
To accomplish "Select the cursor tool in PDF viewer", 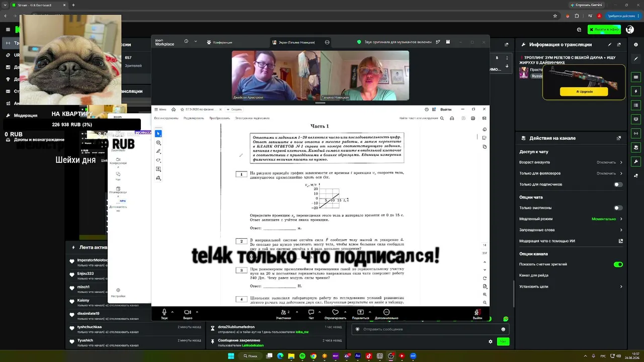I will 158,134.
